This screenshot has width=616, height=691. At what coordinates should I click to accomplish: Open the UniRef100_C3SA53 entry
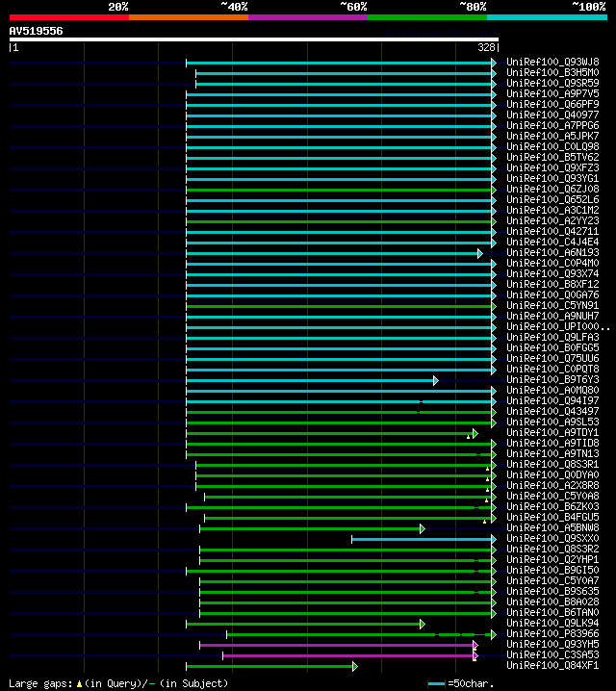click(x=552, y=654)
